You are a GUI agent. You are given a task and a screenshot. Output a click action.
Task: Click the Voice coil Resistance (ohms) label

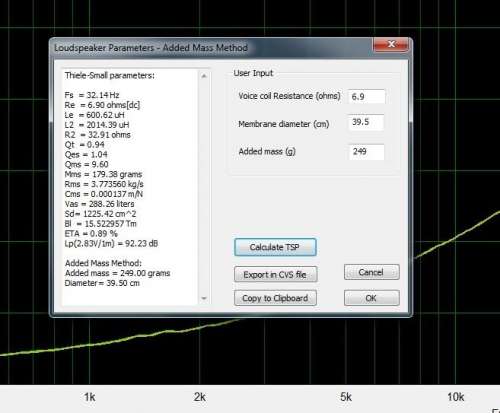(289, 96)
